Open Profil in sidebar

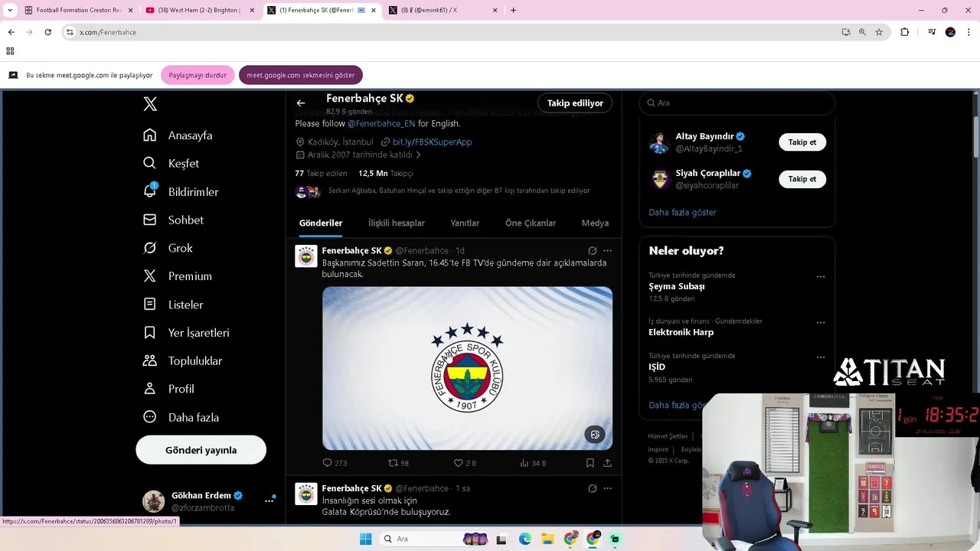click(x=168, y=389)
